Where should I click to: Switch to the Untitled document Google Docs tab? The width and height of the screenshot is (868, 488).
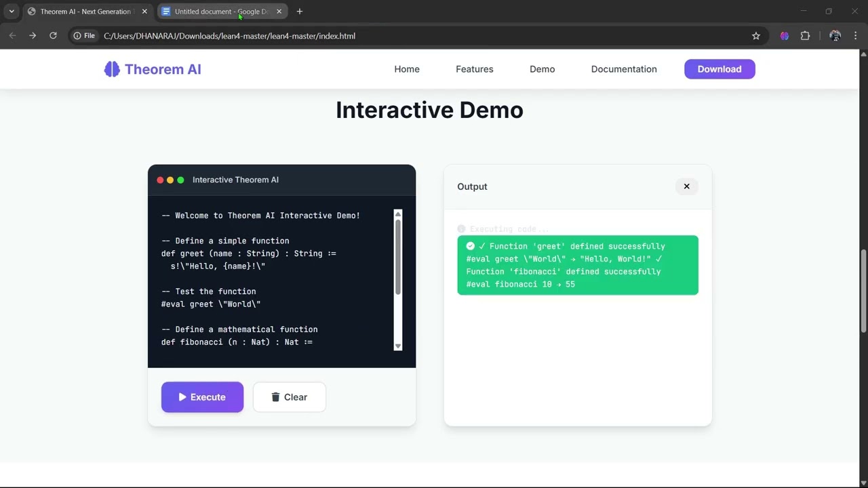(222, 12)
